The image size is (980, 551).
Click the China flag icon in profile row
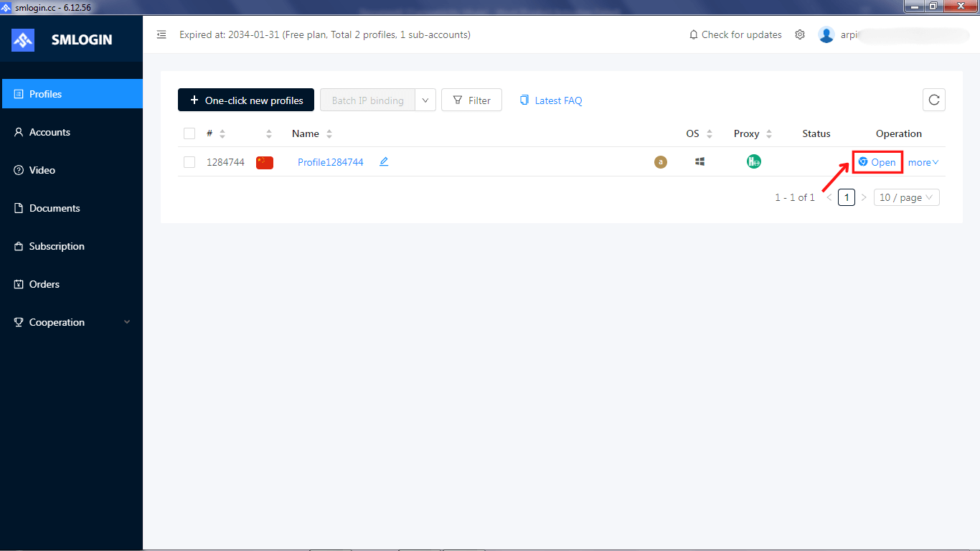click(265, 162)
